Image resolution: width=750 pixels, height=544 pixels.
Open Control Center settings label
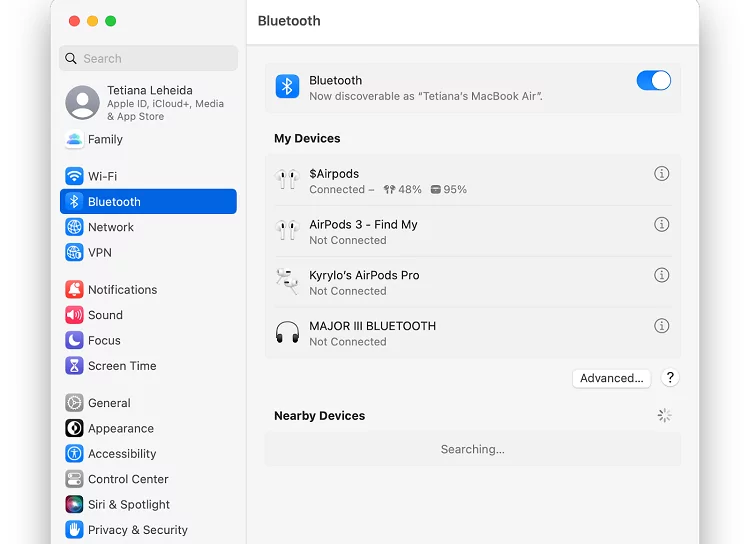tap(128, 479)
